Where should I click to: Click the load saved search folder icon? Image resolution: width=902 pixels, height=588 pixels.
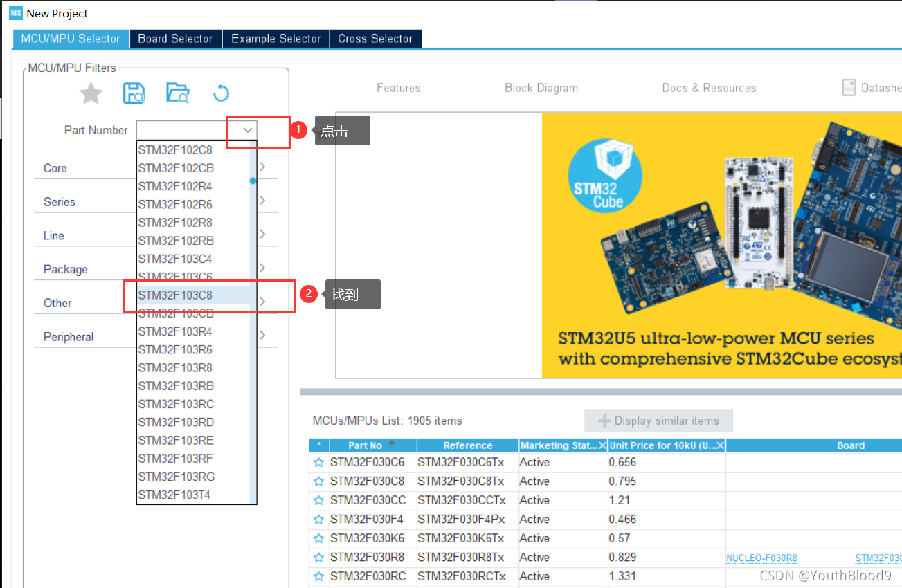tap(178, 93)
